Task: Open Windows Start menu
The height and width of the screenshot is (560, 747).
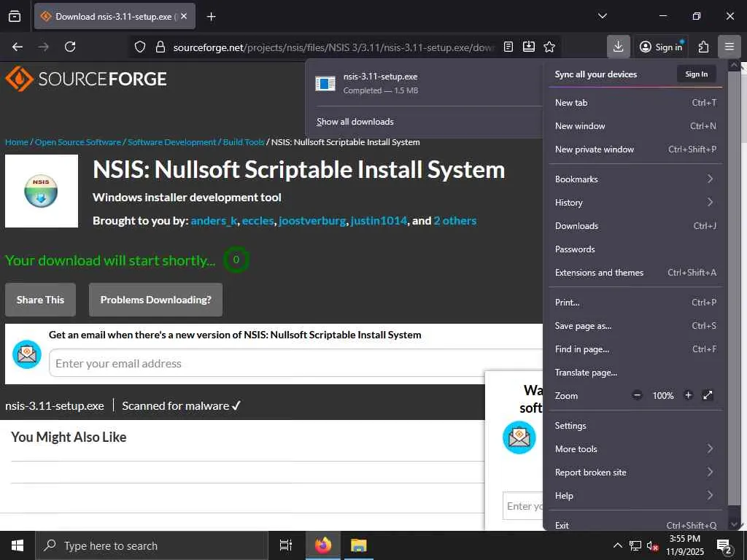Action: (18, 545)
